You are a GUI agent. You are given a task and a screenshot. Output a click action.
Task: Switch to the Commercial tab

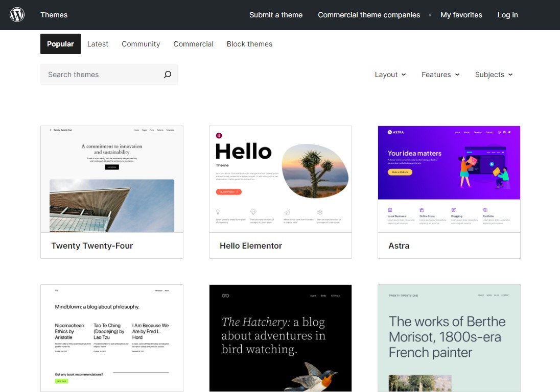pyautogui.click(x=193, y=44)
